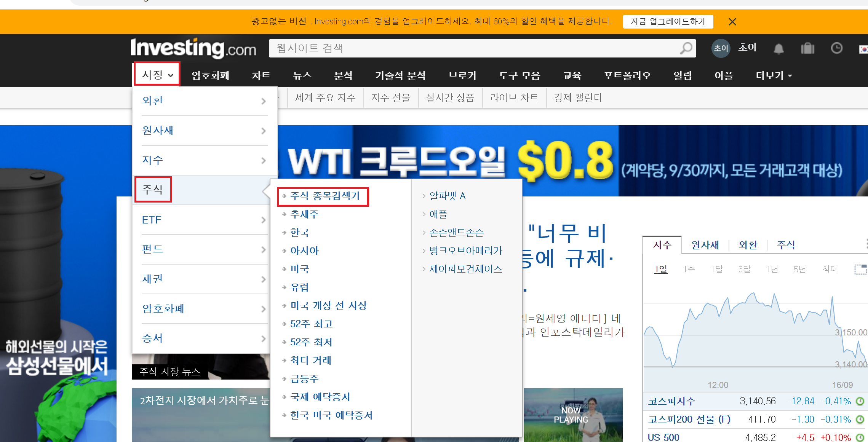868x442 pixels.
Task: Click 한국 stocks link
Action: point(300,233)
